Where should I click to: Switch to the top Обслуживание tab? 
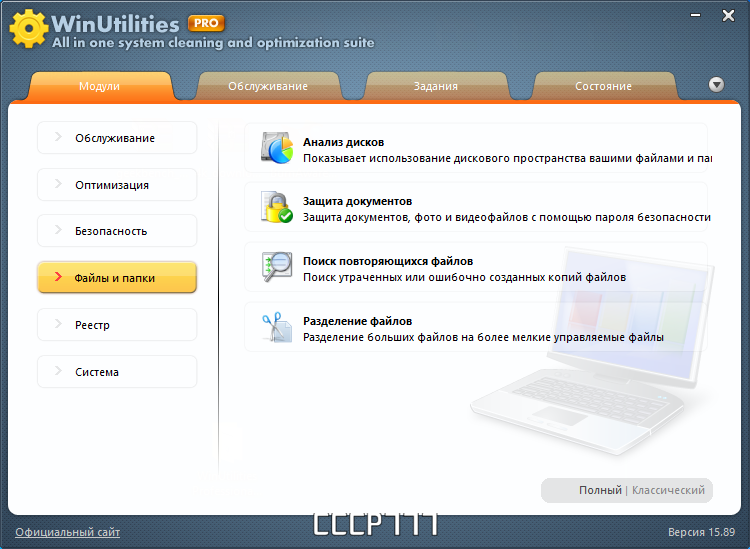[268, 86]
